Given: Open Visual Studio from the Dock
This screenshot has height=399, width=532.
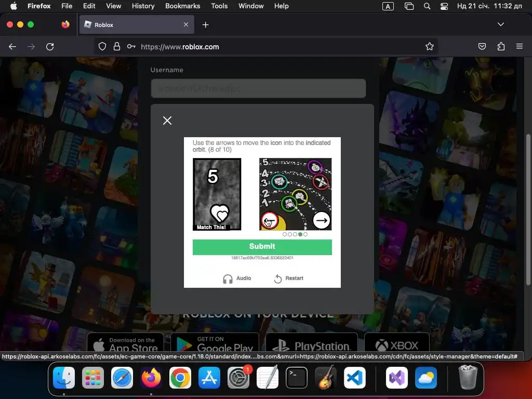Looking at the screenshot, I should pyautogui.click(x=396, y=378).
